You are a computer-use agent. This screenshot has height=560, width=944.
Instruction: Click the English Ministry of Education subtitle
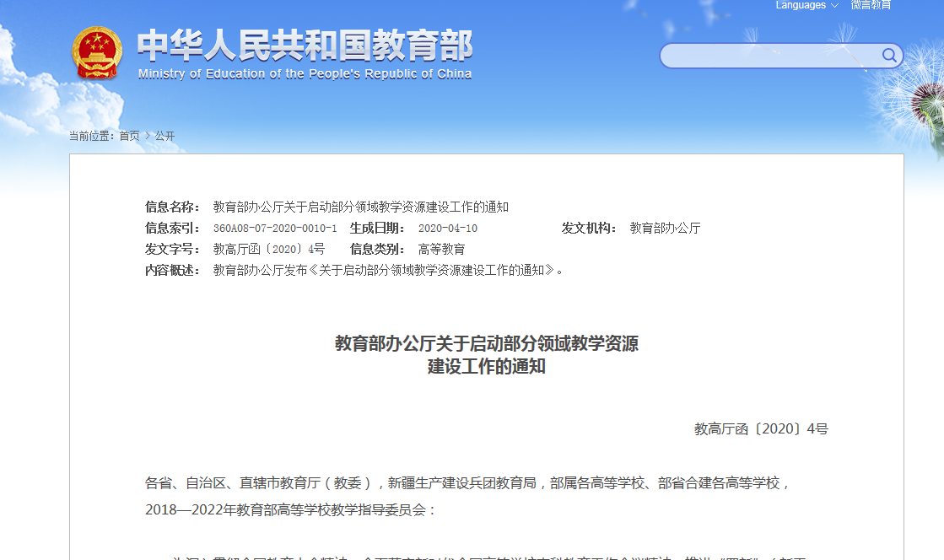click(305, 73)
